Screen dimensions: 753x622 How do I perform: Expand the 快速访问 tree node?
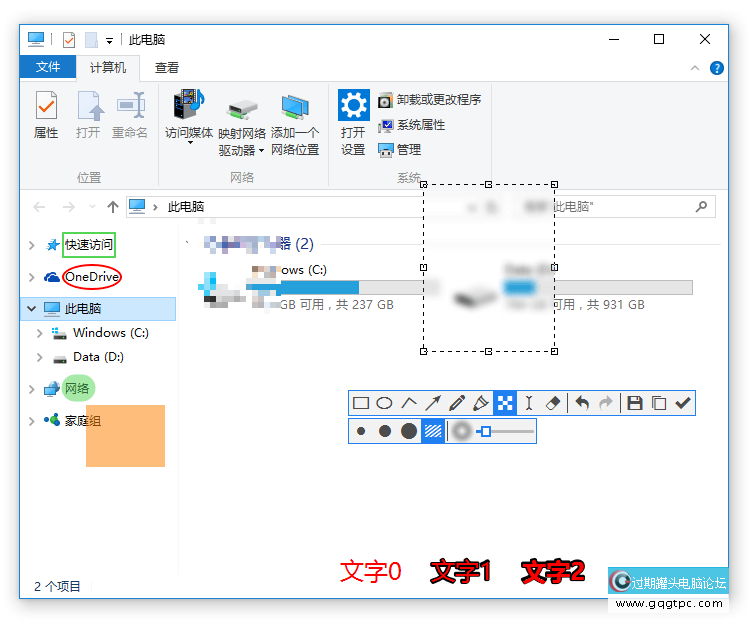pyautogui.click(x=32, y=245)
